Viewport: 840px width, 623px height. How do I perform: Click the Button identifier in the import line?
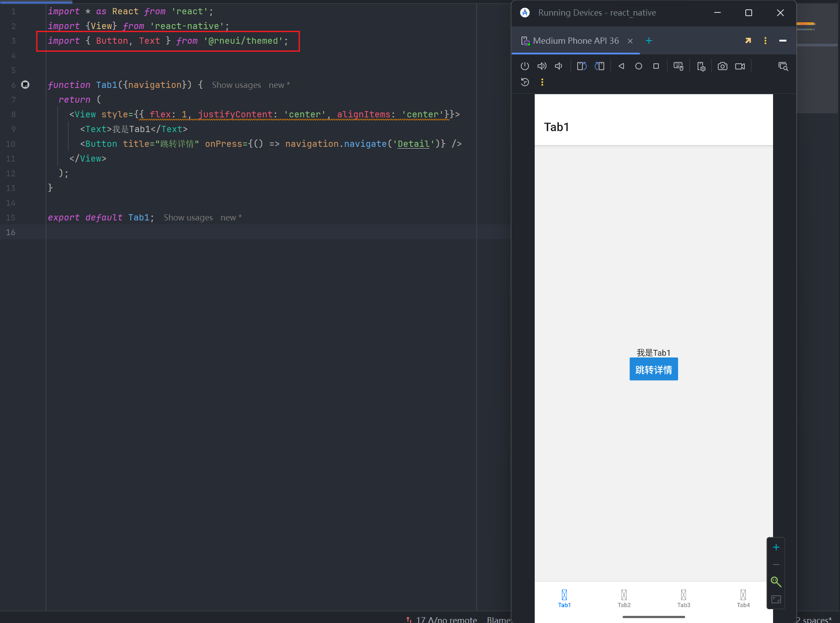[x=112, y=41]
